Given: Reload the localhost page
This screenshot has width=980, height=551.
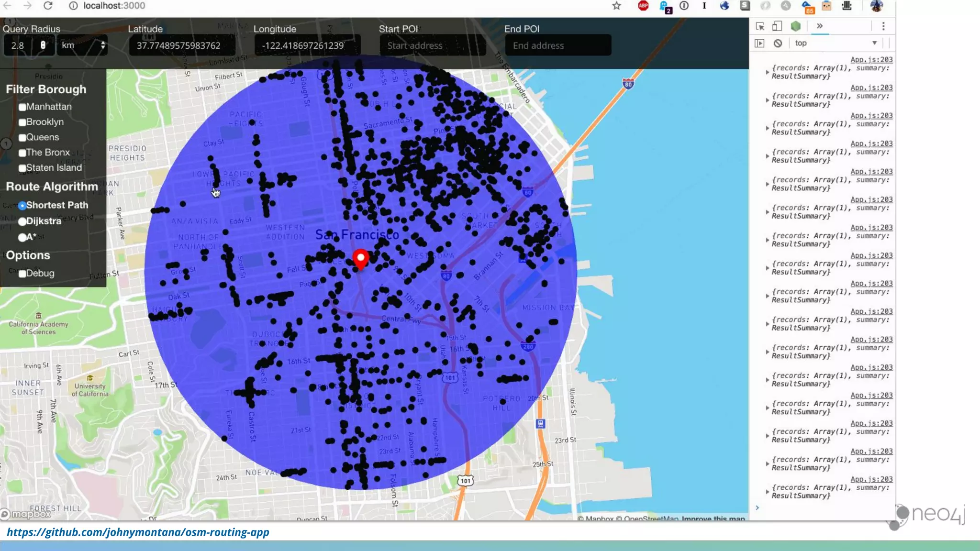Looking at the screenshot, I should click(48, 6).
